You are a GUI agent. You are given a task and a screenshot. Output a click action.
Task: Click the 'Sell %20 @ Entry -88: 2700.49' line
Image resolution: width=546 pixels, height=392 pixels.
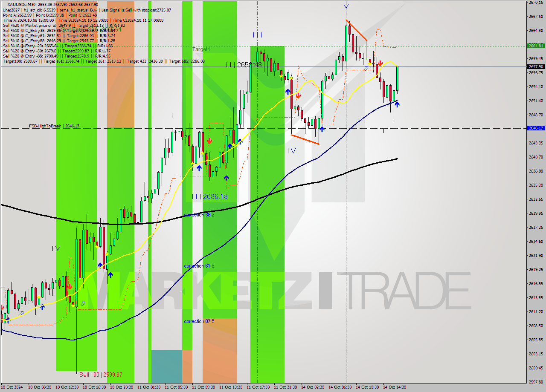(56, 56)
